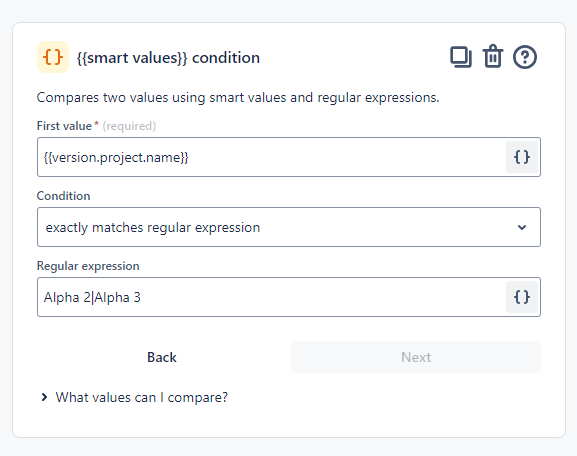Click the 'What values can I compare?' text
The height and width of the screenshot is (456, 577).
pyautogui.click(x=142, y=397)
